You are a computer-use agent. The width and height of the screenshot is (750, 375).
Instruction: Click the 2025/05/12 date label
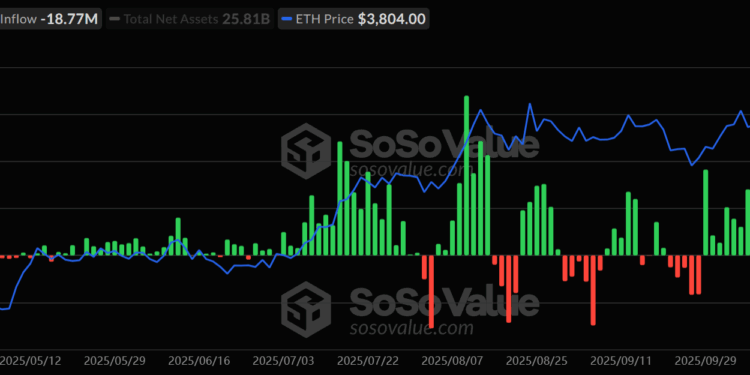[30, 361]
